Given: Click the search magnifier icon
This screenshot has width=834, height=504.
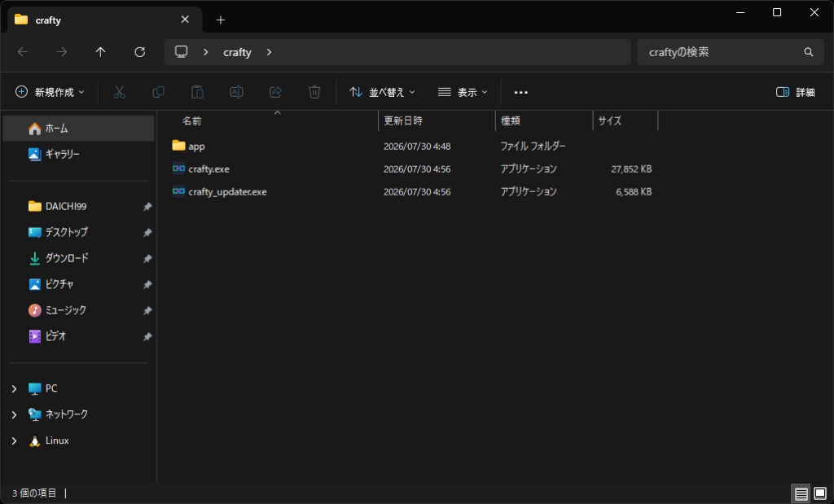Looking at the screenshot, I should (x=809, y=52).
